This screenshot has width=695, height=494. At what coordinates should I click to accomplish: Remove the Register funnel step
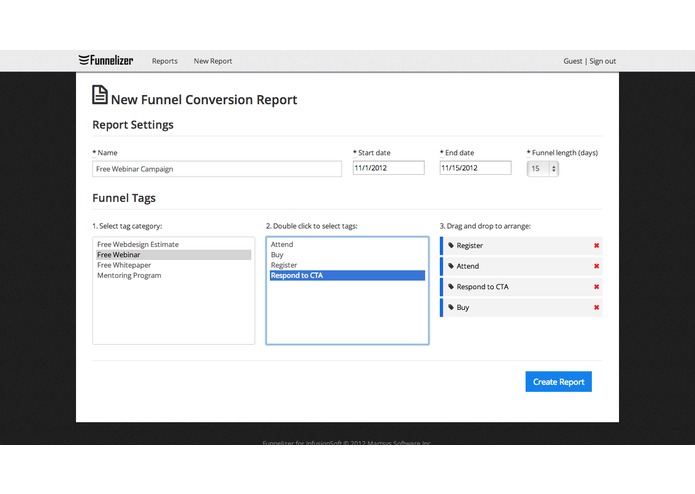click(x=597, y=245)
